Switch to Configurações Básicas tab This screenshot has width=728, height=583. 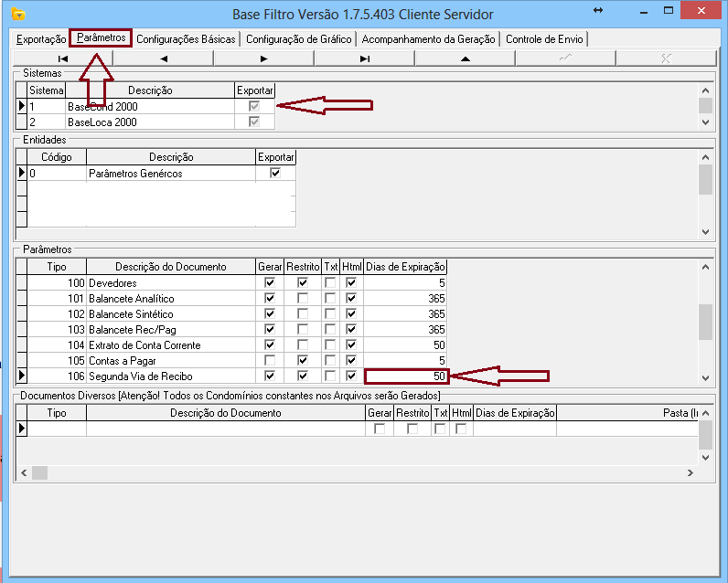(x=186, y=39)
